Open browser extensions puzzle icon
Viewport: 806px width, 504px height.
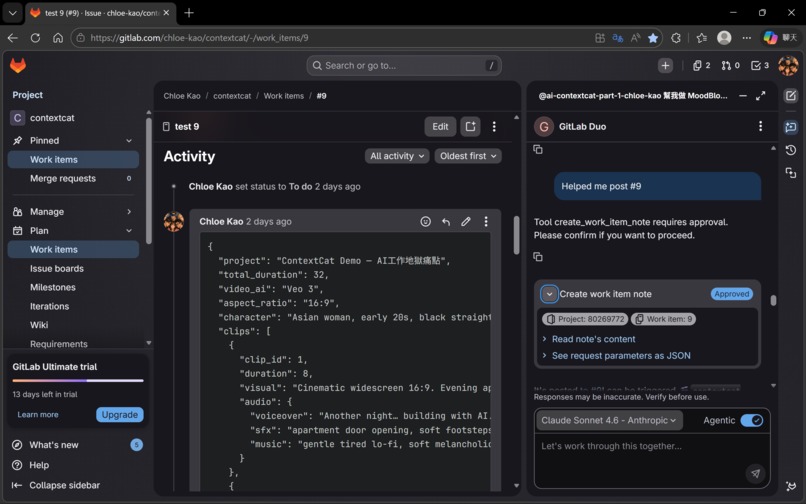click(x=676, y=38)
